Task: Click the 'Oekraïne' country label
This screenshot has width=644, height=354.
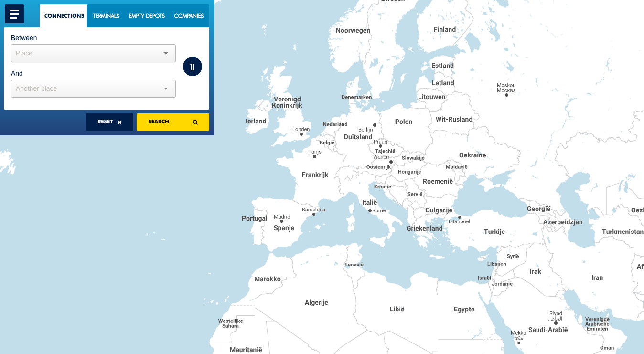Action: (x=472, y=155)
